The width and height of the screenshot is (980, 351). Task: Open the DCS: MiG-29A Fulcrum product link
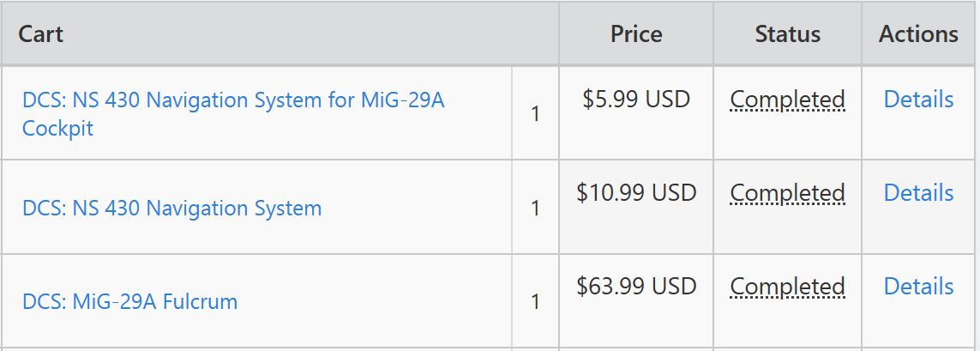click(x=130, y=301)
